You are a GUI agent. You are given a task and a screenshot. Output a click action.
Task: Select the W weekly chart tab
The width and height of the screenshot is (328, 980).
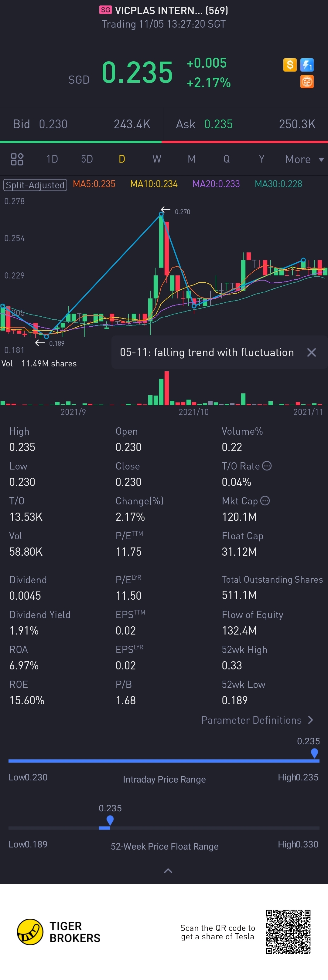click(x=157, y=159)
